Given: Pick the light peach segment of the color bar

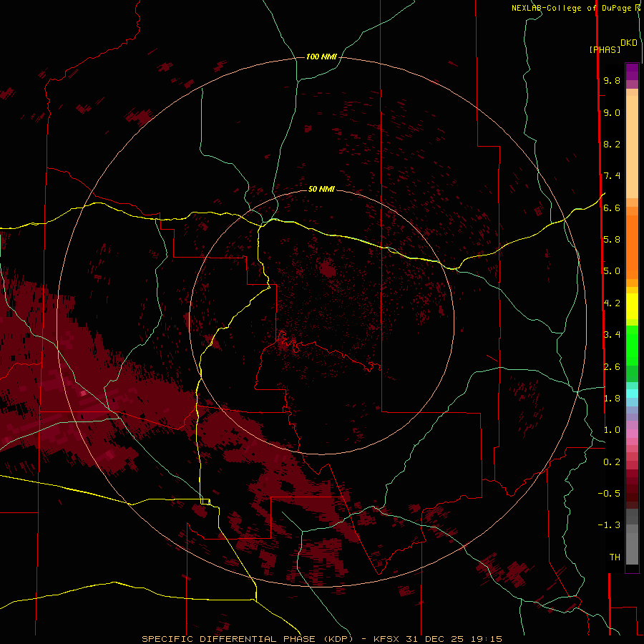Looking at the screenshot, I should pyautogui.click(x=632, y=147).
